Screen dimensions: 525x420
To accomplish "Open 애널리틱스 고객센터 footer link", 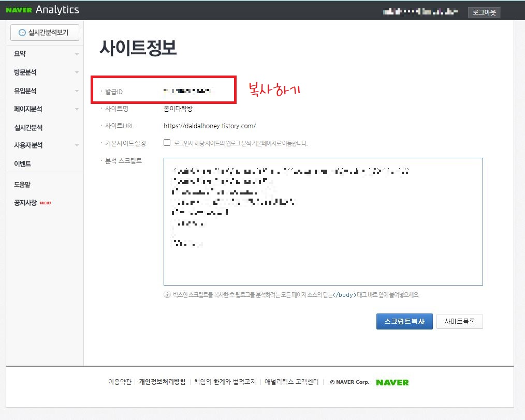I will 291,382.
